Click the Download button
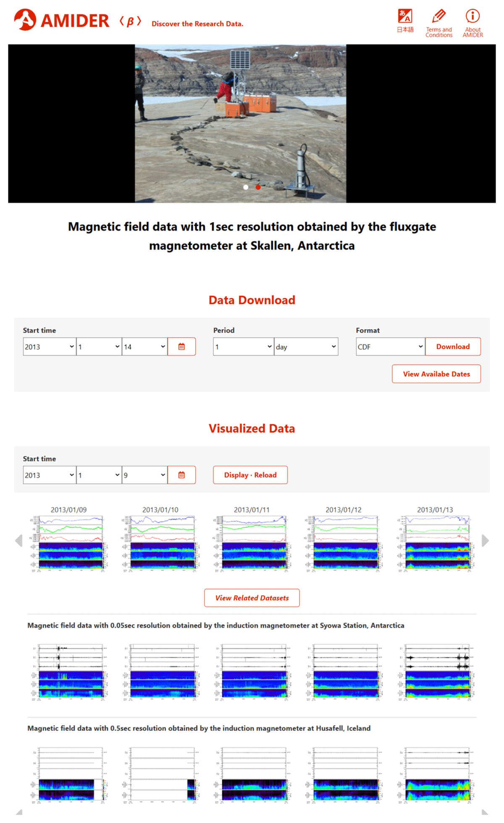Viewport: 504px width, 823px height. (x=453, y=347)
